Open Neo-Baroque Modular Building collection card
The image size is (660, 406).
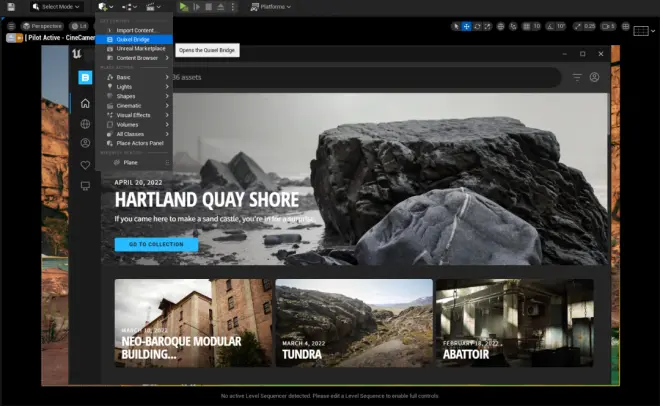point(193,323)
